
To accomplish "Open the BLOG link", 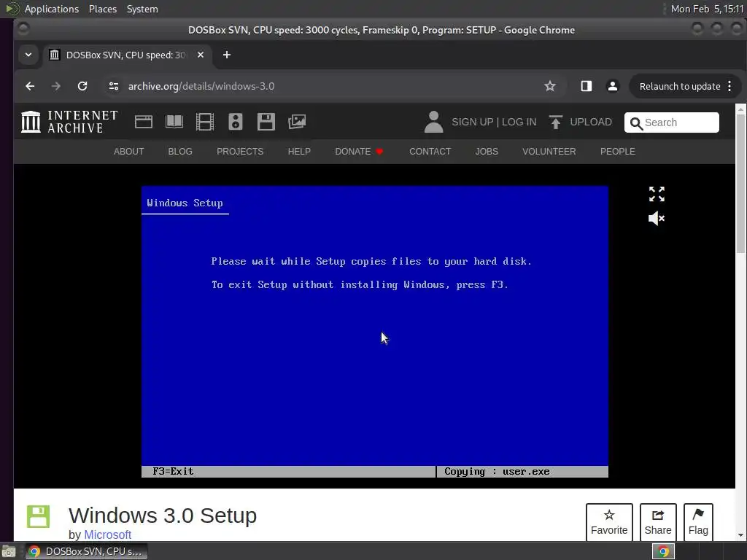I will click(180, 152).
